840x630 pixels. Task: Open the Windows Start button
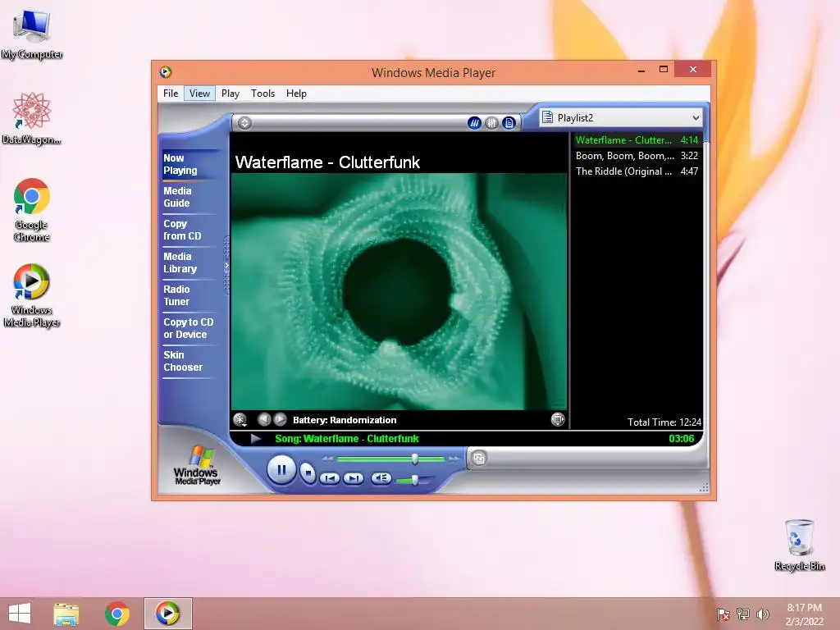pos(20,614)
